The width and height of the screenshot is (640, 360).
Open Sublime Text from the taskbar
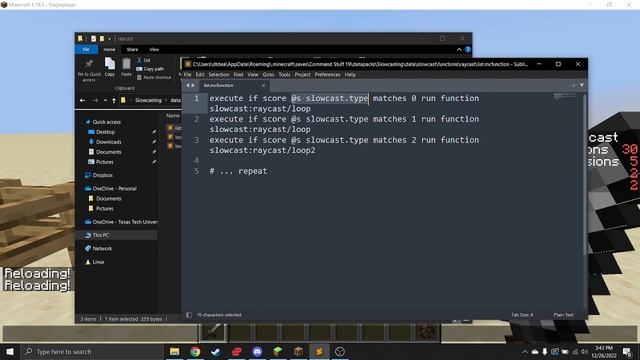[x=319, y=351]
